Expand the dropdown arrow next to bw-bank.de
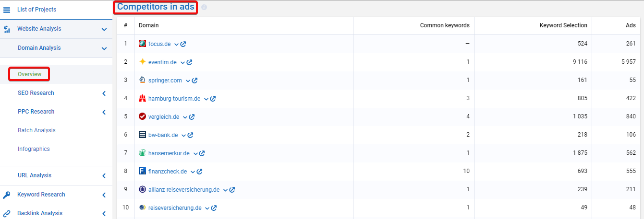The image size is (644, 219). point(183,135)
